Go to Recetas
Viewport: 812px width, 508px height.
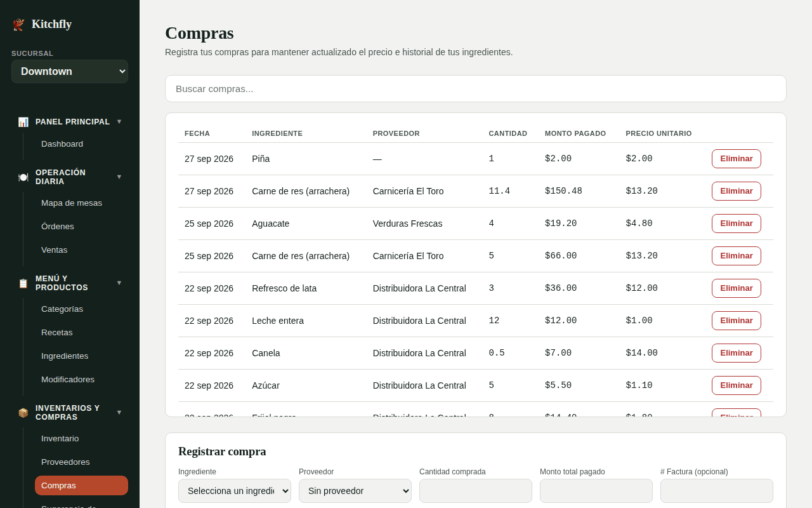tap(81, 333)
